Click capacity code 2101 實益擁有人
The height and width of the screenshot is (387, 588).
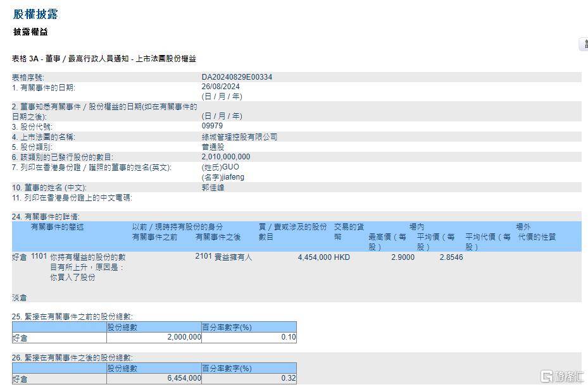click(x=223, y=257)
